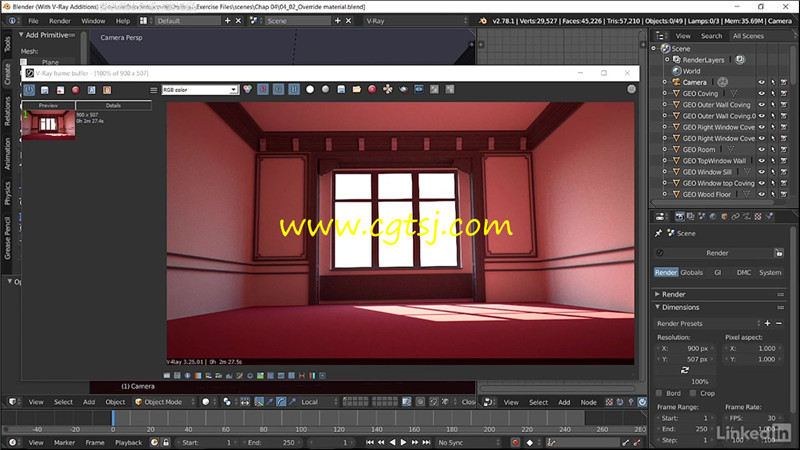The width and height of the screenshot is (800, 450).
Task: Click the play animation button in timeline
Action: 404,442
